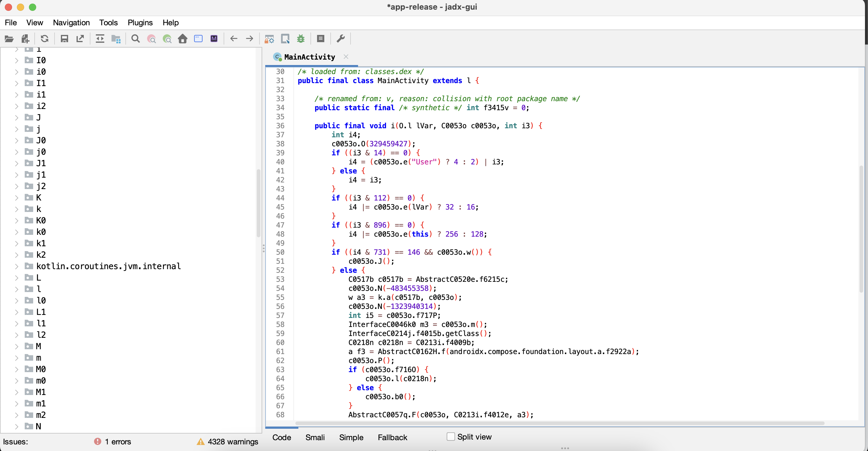Viewport: 868px width, 451px height.
Task: Expand the I0 package node
Action: coord(17,61)
